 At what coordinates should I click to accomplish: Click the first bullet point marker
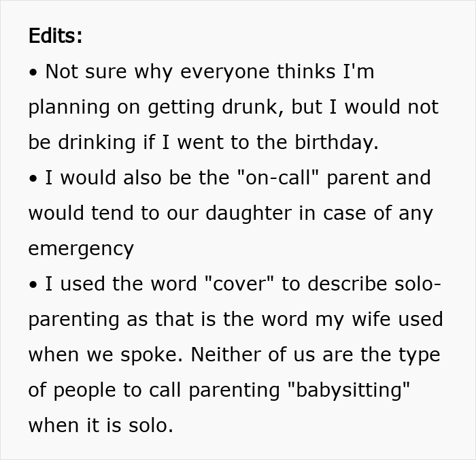[33, 73]
